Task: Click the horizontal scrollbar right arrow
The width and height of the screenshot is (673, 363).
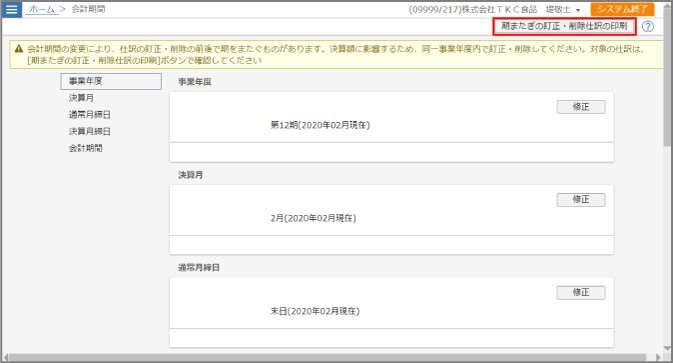Action: (x=658, y=357)
